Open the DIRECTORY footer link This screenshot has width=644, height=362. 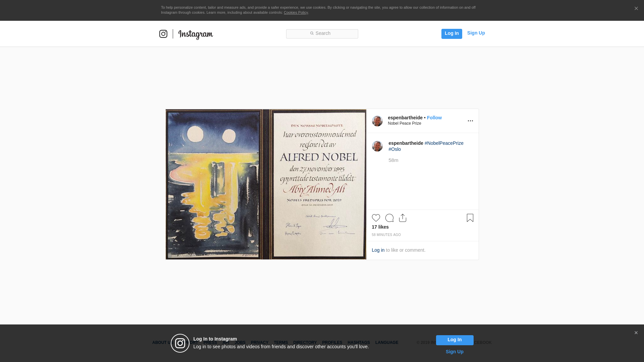[x=305, y=343]
